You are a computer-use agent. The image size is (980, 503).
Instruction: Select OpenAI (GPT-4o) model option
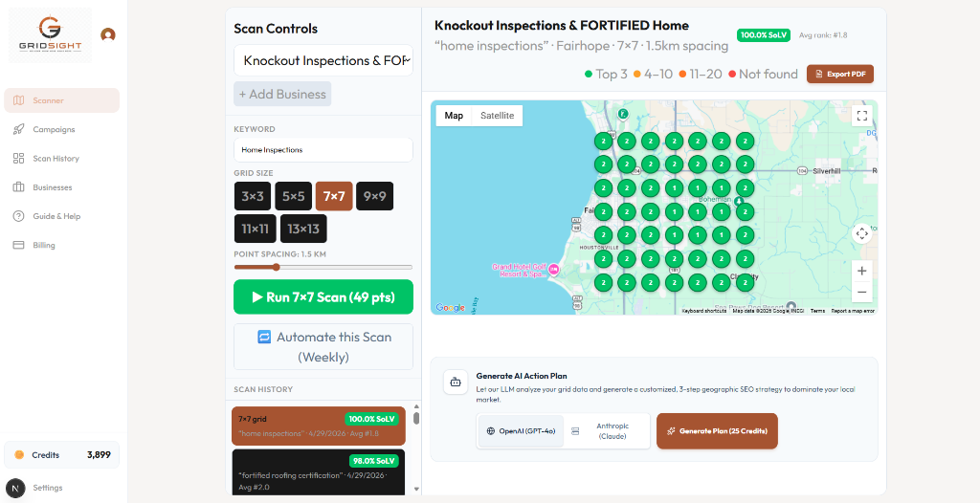(x=521, y=431)
